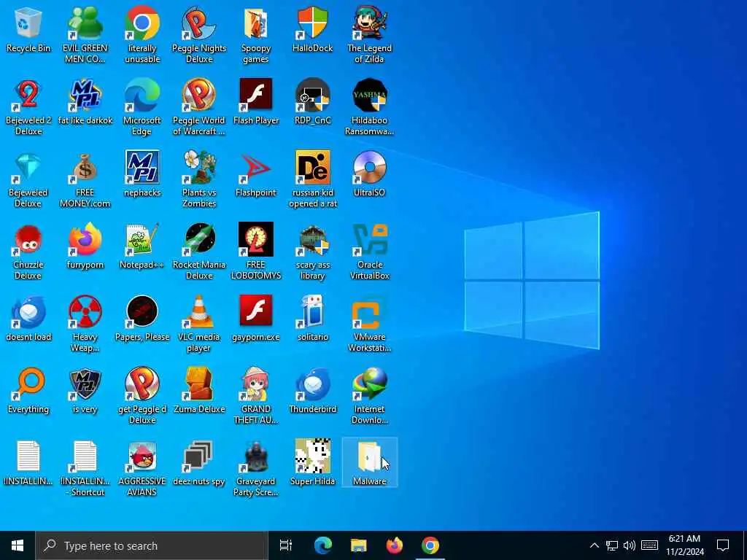The height and width of the screenshot is (560, 747).
Task: Select the FREE MONEY.com money bag icon
Action: (85, 180)
